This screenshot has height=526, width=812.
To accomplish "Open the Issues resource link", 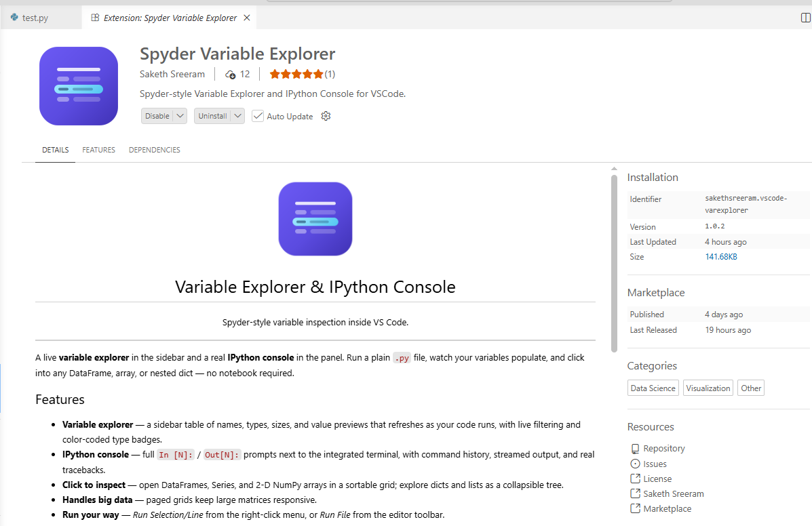I will [655, 464].
